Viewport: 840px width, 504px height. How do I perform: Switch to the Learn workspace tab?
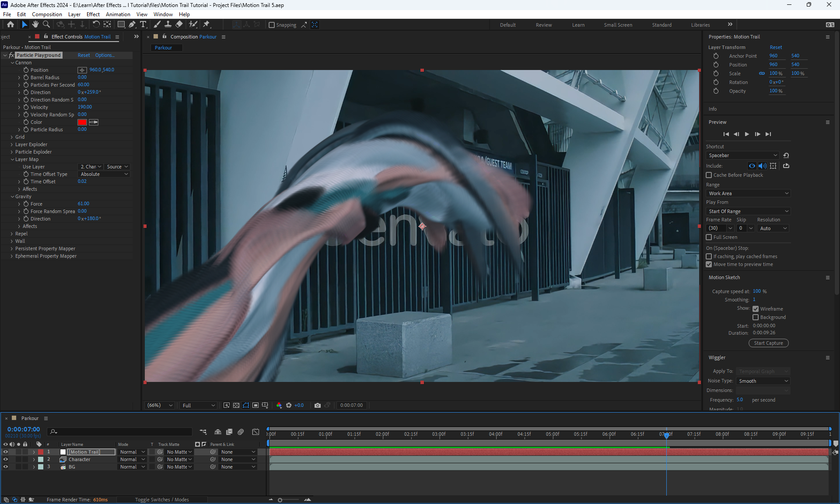coord(578,25)
